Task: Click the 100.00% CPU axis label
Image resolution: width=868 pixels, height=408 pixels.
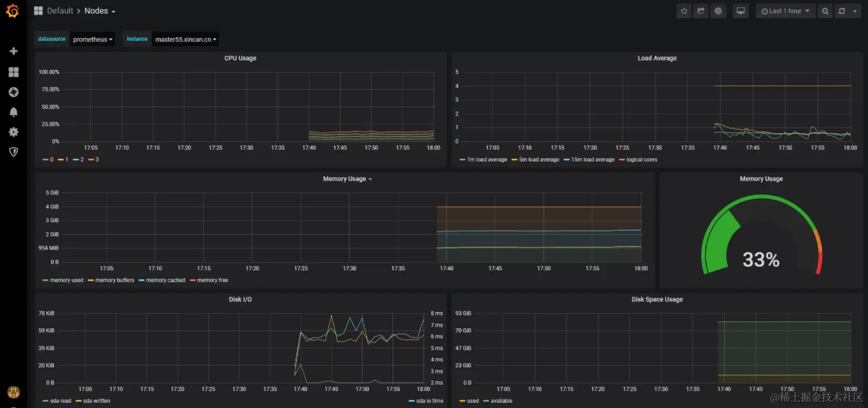Action: coord(48,72)
